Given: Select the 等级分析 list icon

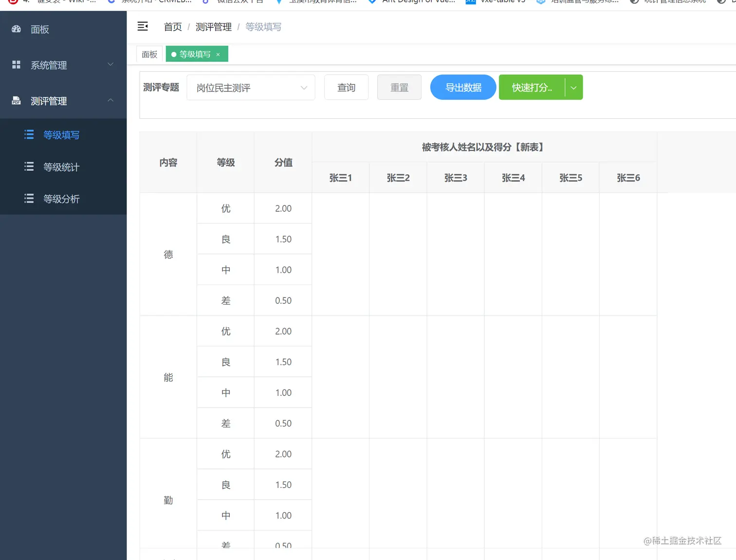Looking at the screenshot, I should [x=29, y=199].
